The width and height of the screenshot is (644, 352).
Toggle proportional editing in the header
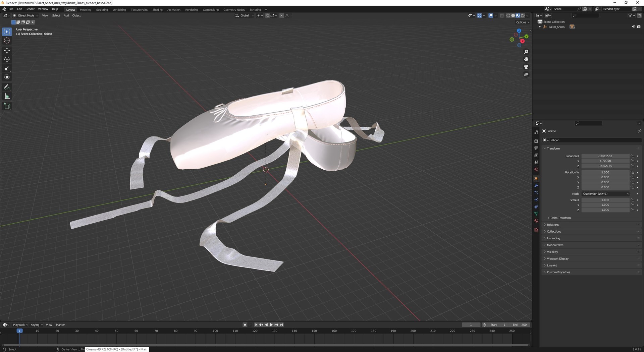click(x=281, y=15)
